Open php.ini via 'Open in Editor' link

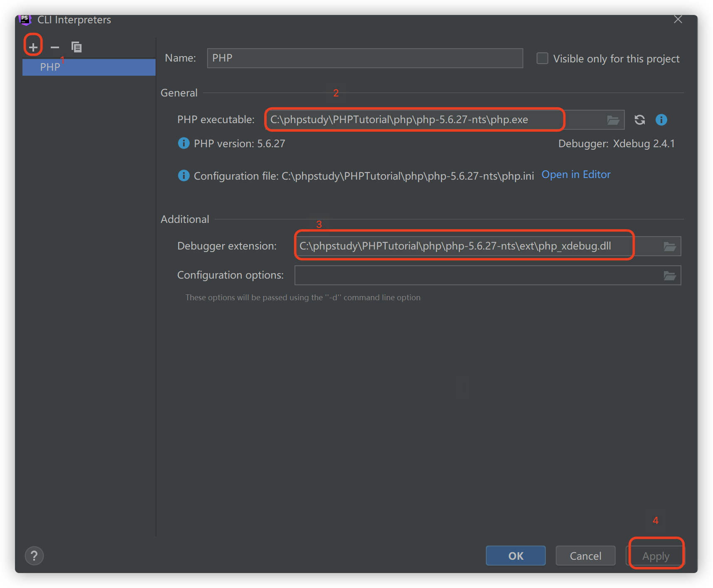576,174
